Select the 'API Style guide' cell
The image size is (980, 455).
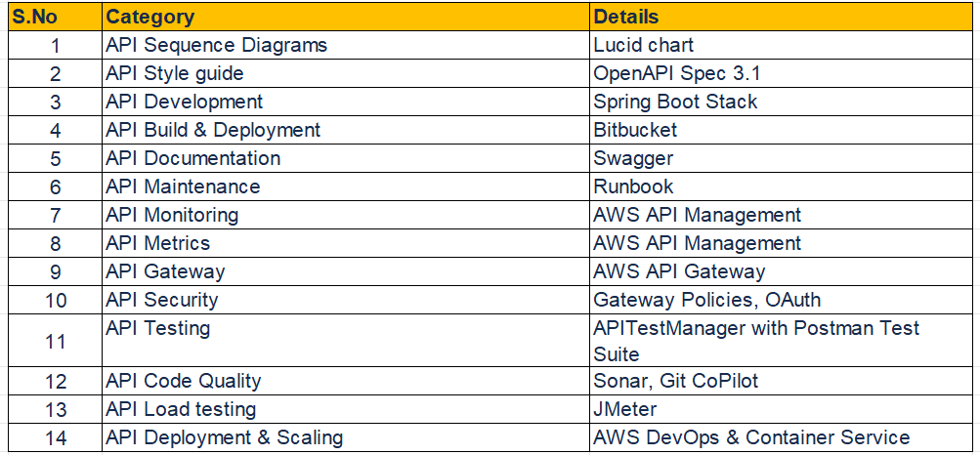(346, 73)
